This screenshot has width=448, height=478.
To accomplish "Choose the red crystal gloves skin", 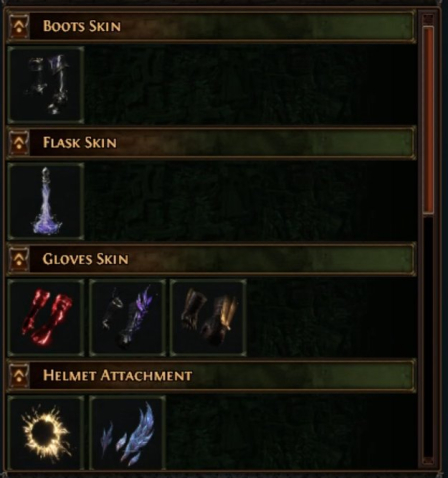I will pos(46,318).
